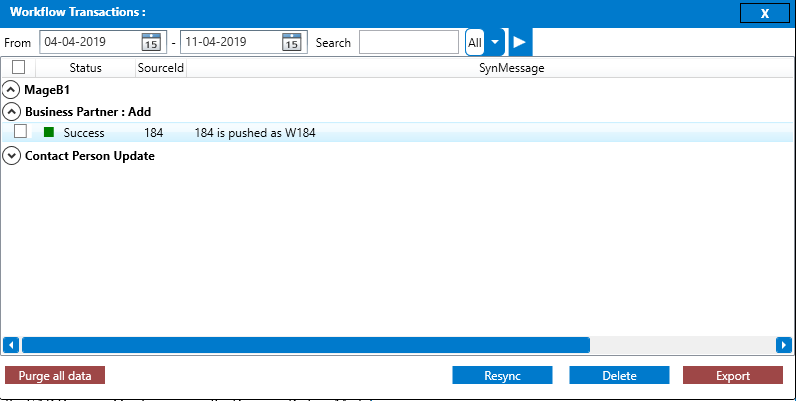Click the blue play arrow search button
The image size is (796, 401).
pyautogui.click(x=519, y=42)
